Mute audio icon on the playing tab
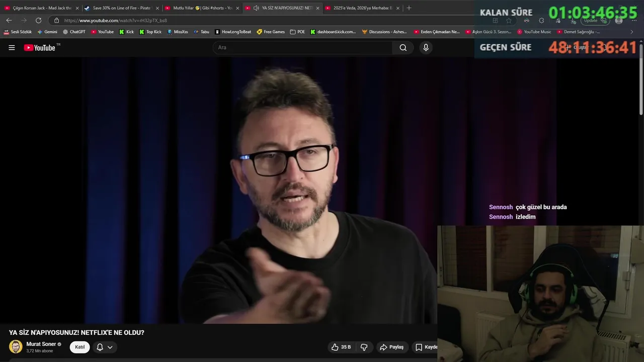 256,8
